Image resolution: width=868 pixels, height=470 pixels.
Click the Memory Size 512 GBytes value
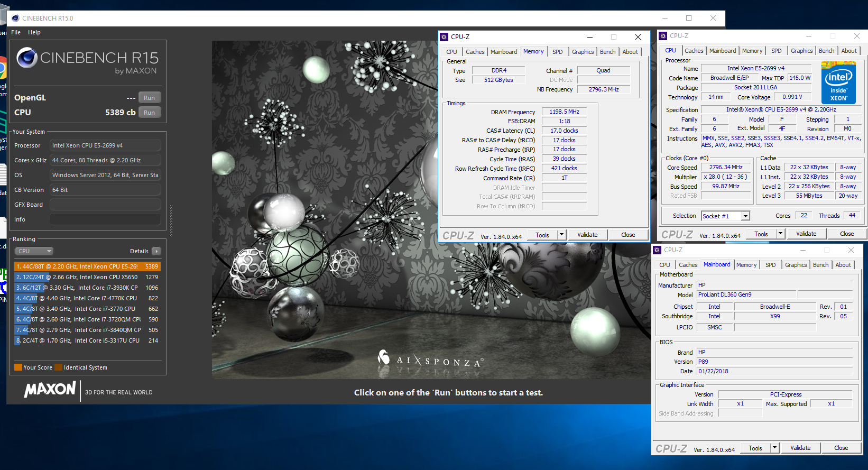point(498,80)
